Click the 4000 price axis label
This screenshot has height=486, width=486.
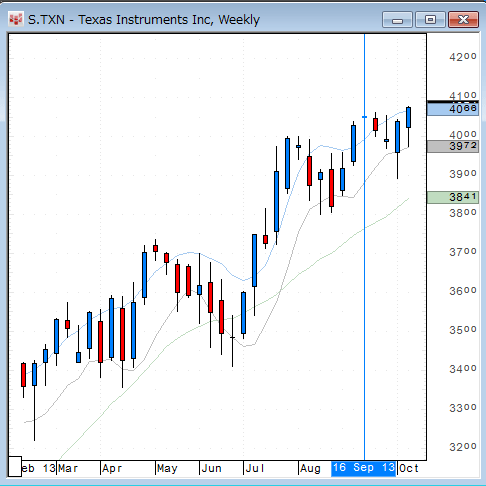[463, 135]
